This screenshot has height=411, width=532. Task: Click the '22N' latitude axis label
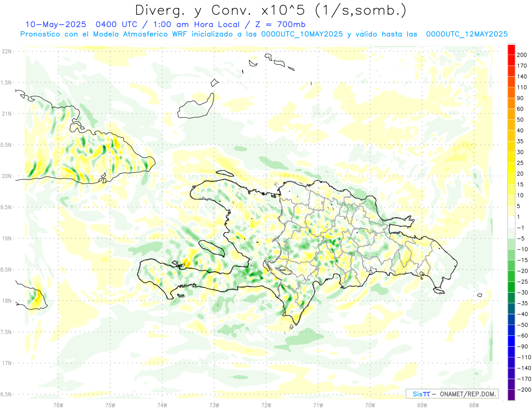(x=6, y=51)
